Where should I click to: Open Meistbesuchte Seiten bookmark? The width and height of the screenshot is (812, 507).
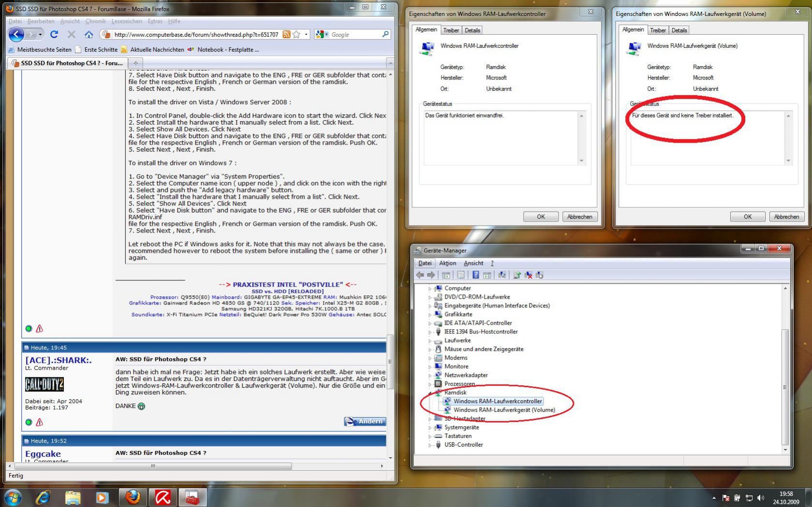(x=40, y=49)
